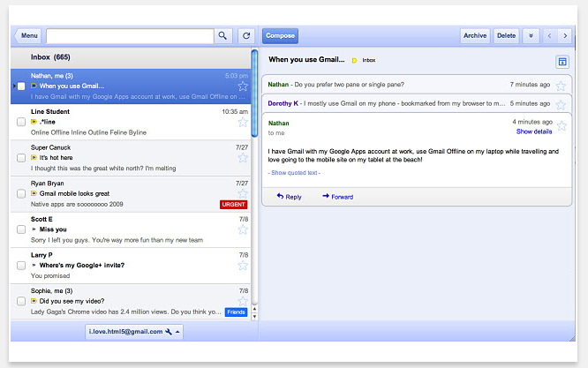Click importance marker next to '.*line'
This screenshot has width=588, height=368.
[34, 122]
